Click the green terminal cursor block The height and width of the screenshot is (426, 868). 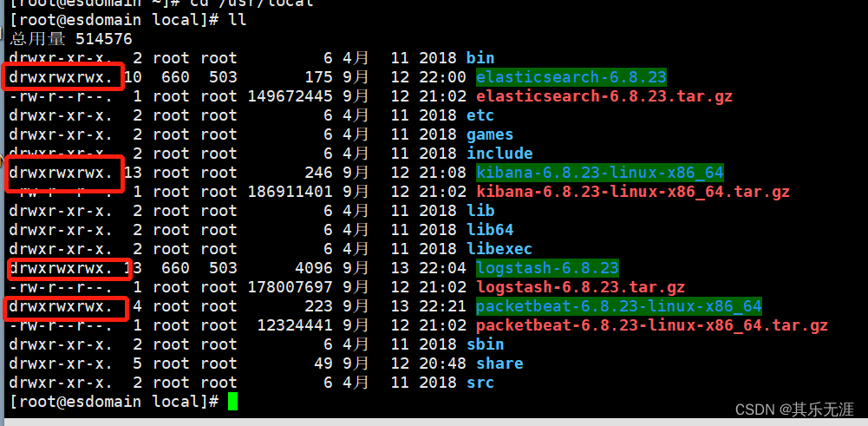(232, 401)
